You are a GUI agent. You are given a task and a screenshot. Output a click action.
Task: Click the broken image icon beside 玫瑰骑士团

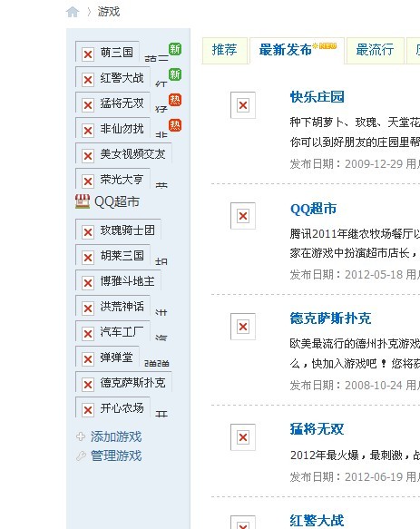click(88, 232)
